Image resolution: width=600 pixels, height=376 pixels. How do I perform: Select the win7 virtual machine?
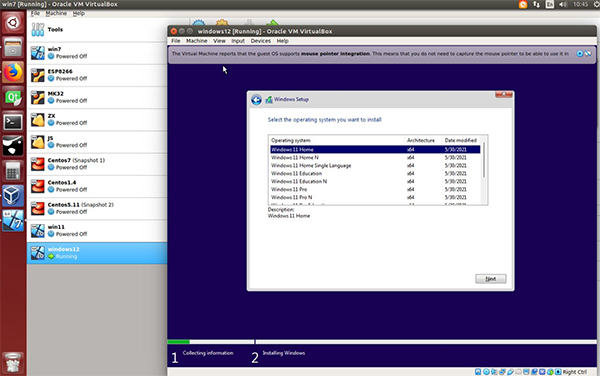pyautogui.click(x=98, y=53)
